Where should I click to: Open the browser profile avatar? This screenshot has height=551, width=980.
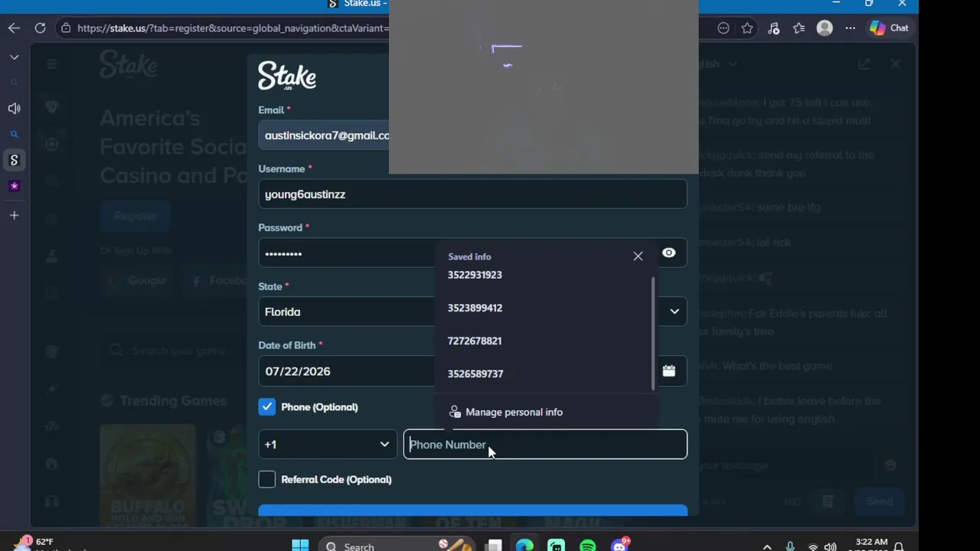[x=825, y=28]
